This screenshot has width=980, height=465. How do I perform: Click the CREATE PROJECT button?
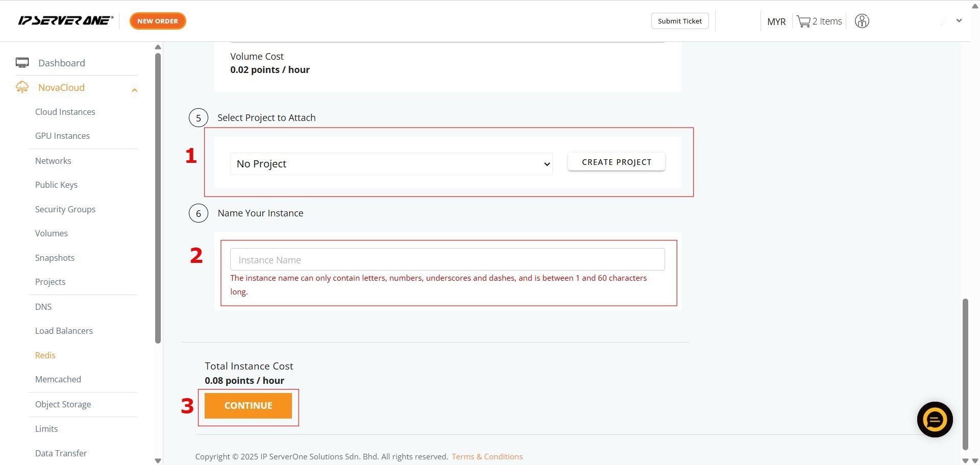(616, 162)
